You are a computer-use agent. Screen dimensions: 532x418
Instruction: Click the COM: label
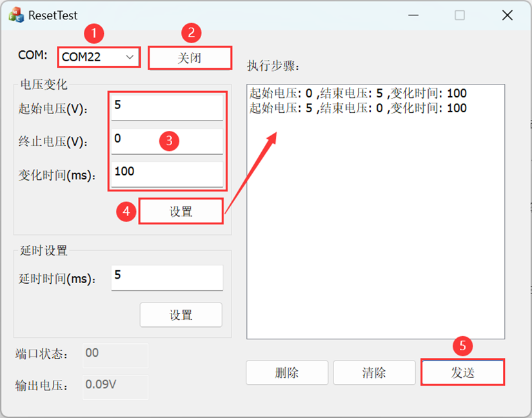pos(33,55)
